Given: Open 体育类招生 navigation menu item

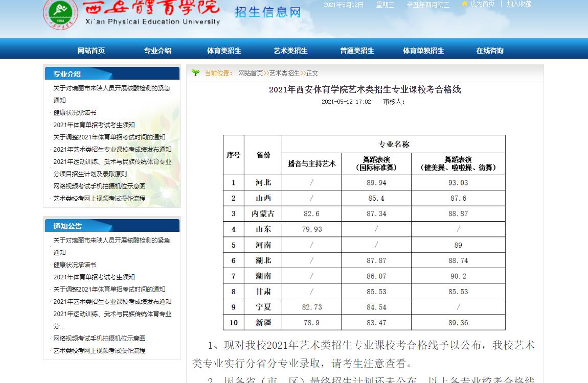Looking at the screenshot, I should (224, 51).
